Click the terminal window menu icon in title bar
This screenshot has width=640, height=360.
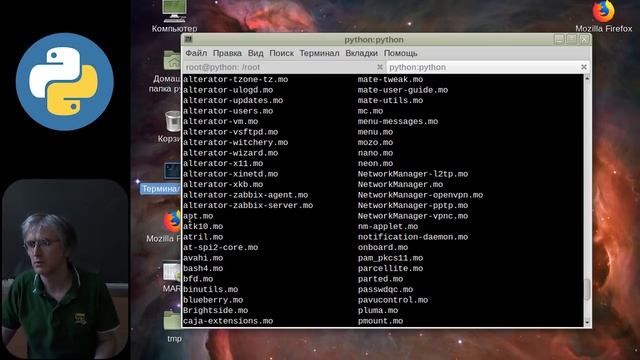[x=188, y=40]
